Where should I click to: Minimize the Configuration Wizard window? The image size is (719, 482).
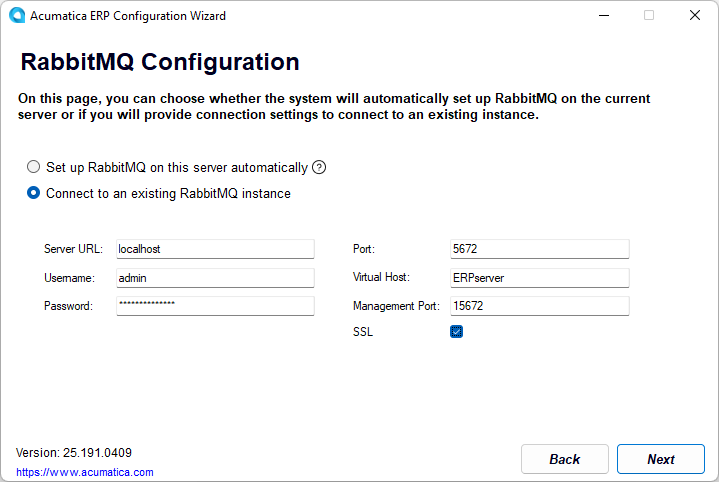(603, 16)
